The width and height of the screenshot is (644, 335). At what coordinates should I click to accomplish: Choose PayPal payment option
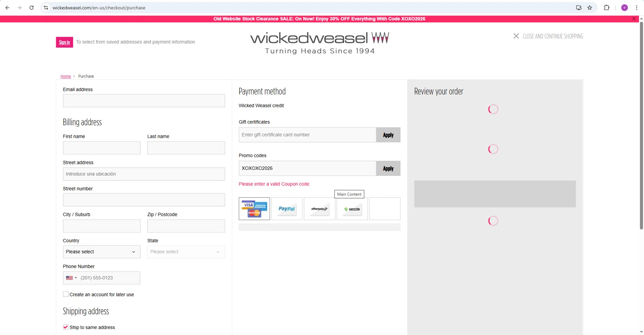pyautogui.click(x=287, y=208)
